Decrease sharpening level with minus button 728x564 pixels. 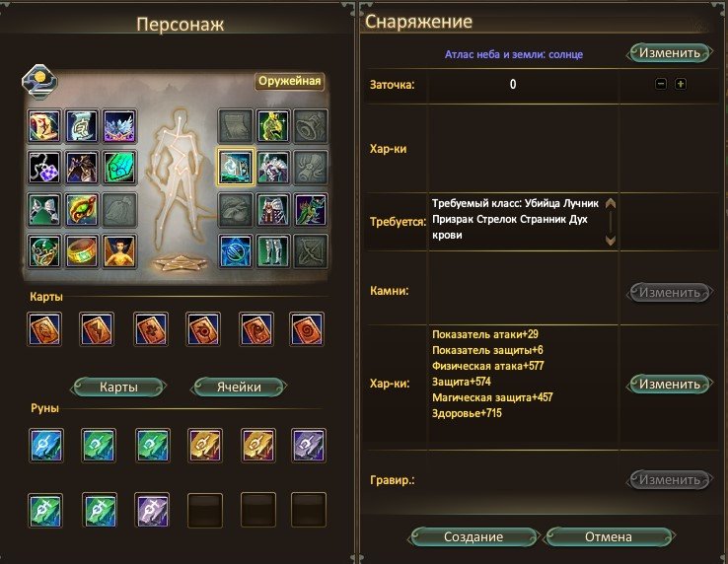[661, 84]
